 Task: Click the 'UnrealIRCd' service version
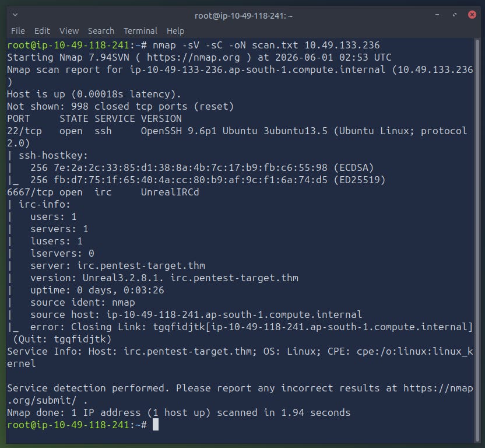pyautogui.click(x=170, y=192)
